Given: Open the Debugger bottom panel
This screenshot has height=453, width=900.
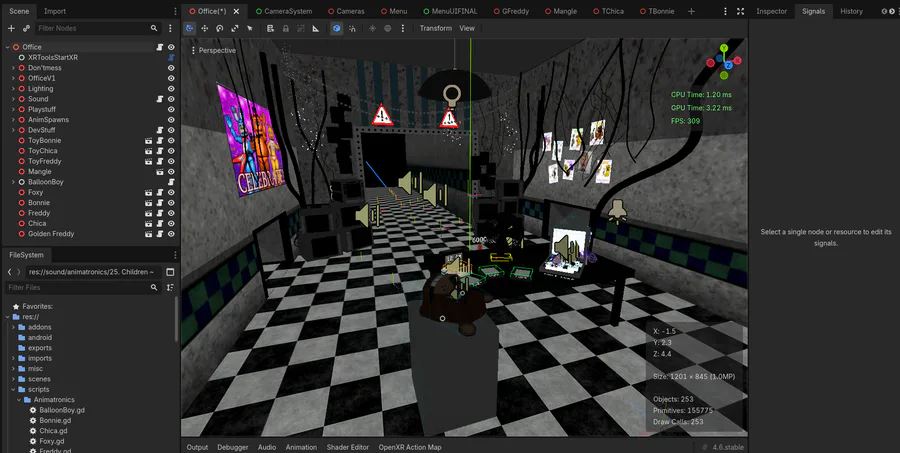Looking at the screenshot, I should (233, 447).
